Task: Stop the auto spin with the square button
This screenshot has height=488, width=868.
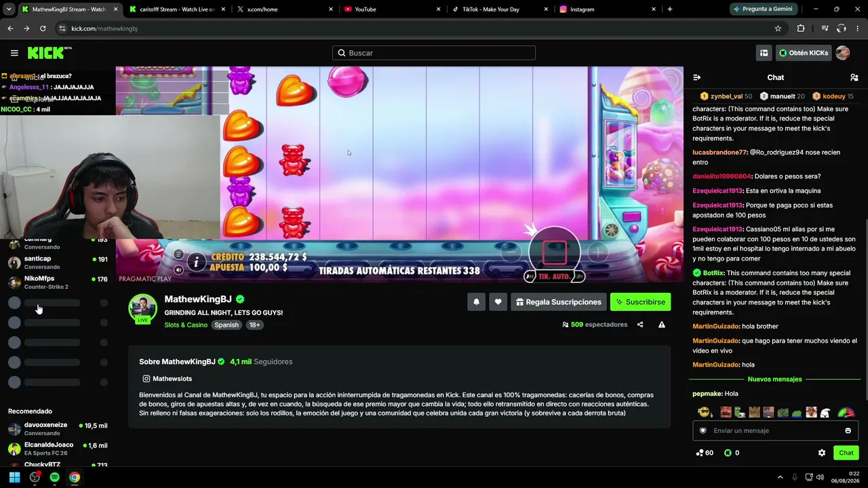Action: 555,252
